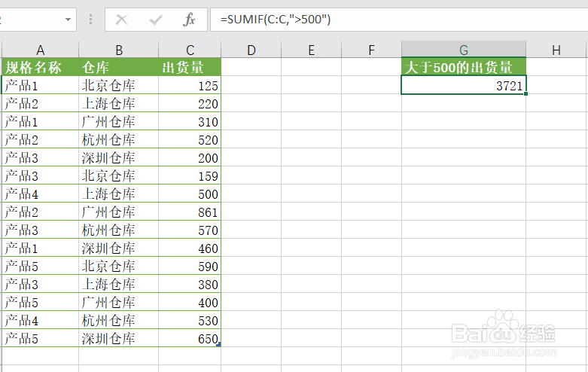Click the cell with value 650
The width and height of the screenshot is (588, 372).
190,338
